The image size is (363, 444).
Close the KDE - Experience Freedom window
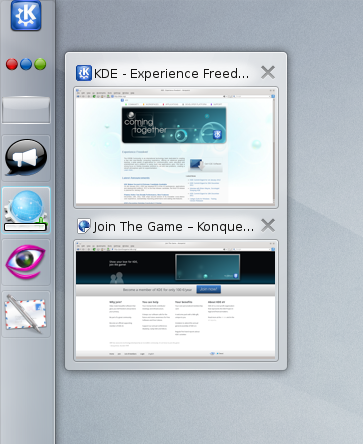(268, 72)
